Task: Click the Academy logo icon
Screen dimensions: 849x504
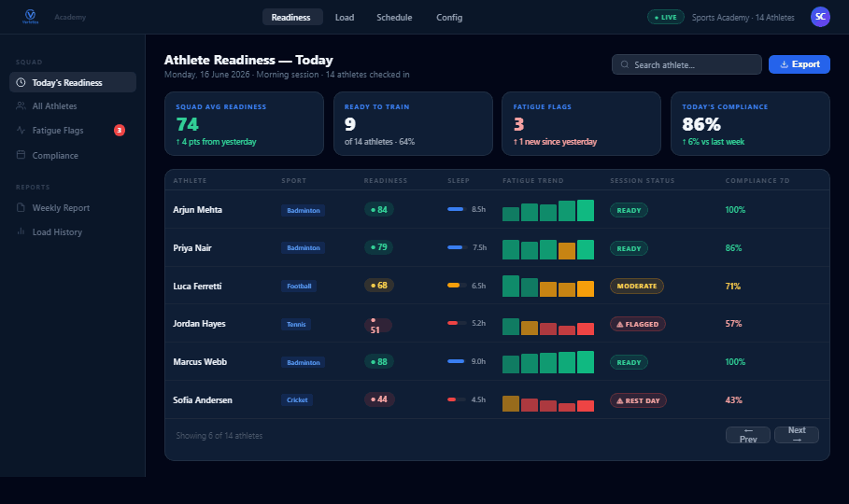Action: point(30,17)
